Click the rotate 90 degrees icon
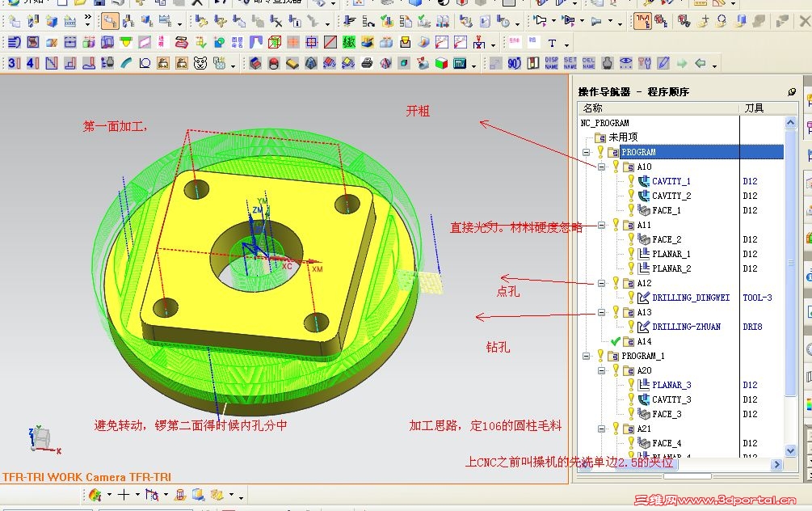The image size is (812, 511). [514, 63]
